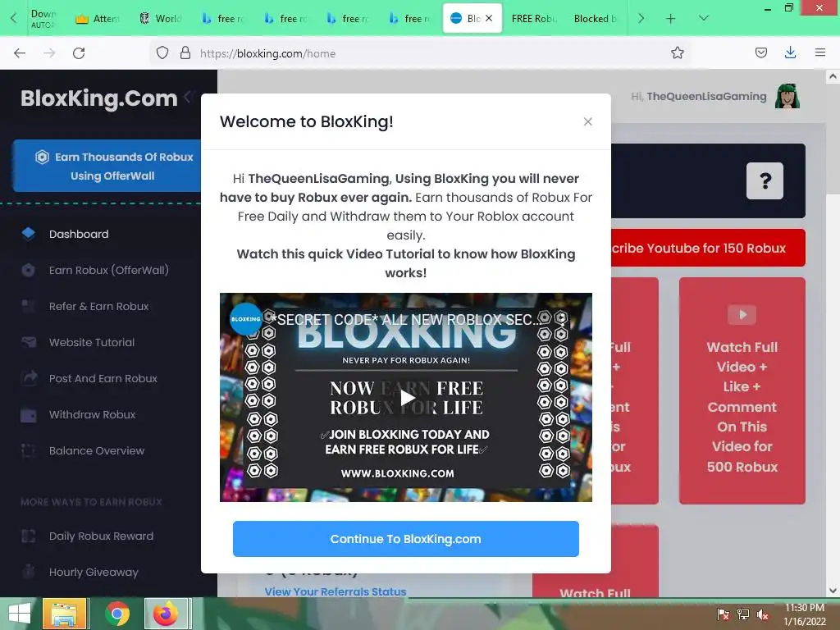Open Firefox application menu
The height and width of the screenshot is (630, 840).
point(820,52)
